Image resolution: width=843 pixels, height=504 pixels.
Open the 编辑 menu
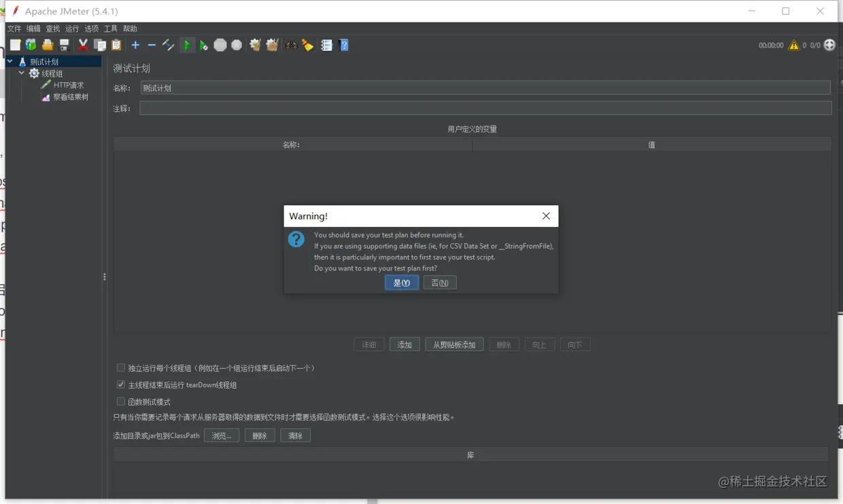33,29
